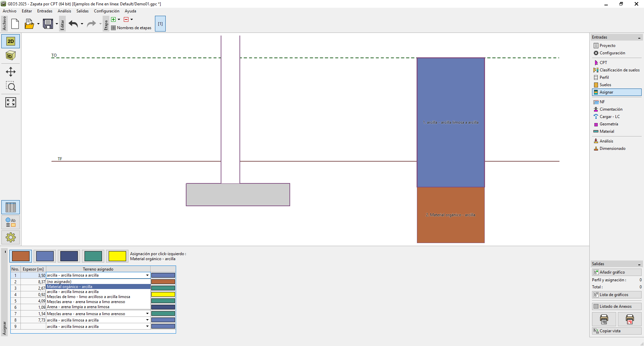The width and height of the screenshot is (644, 346).
Task: Click the save file icon
Action: pyautogui.click(x=48, y=24)
